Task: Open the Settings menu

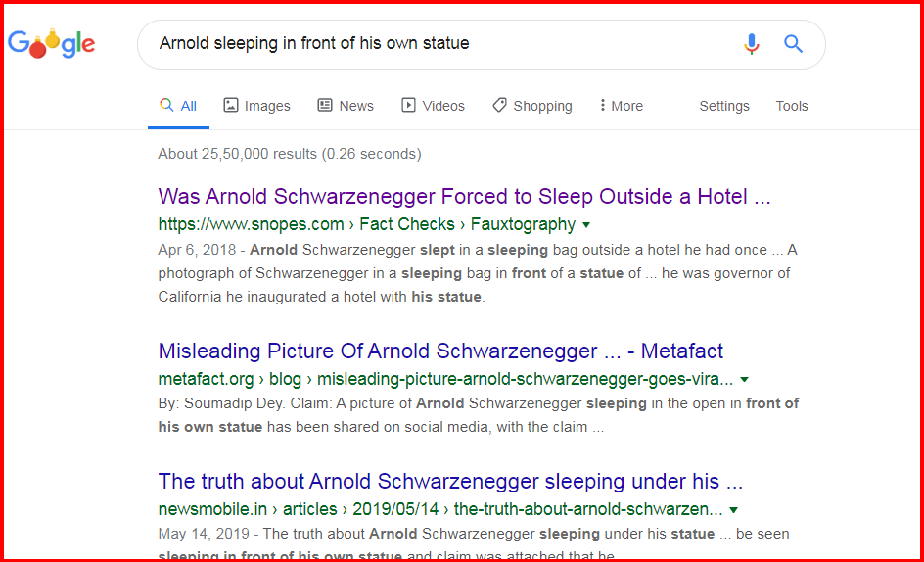Action: pyautogui.click(x=724, y=106)
